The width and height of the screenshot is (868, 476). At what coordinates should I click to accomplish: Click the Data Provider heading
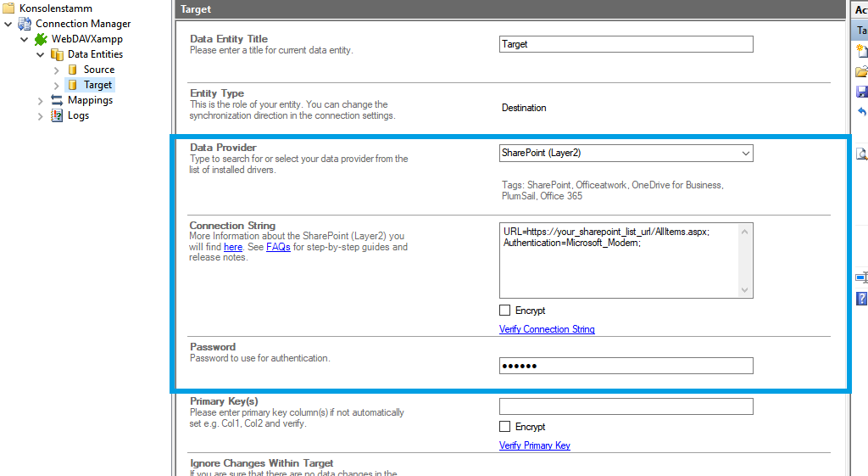[x=223, y=148]
